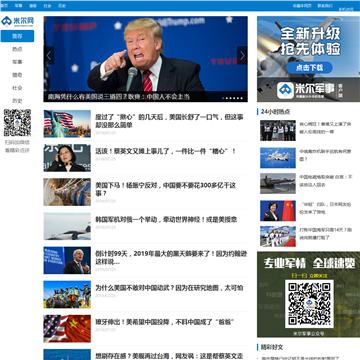Click 收藏本网页 link in the top bar
This screenshot has width=360, height=360.
(302, 6)
